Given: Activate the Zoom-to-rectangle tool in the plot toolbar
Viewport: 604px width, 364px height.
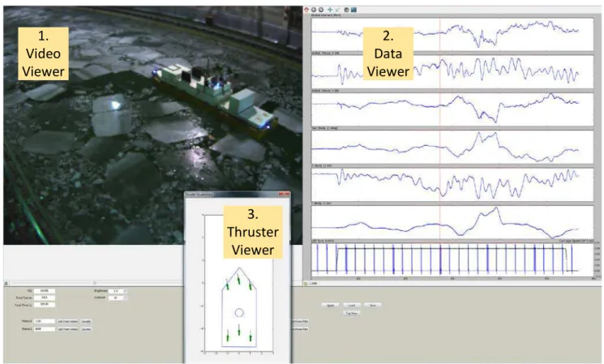Looking at the screenshot, I should click(337, 10).
